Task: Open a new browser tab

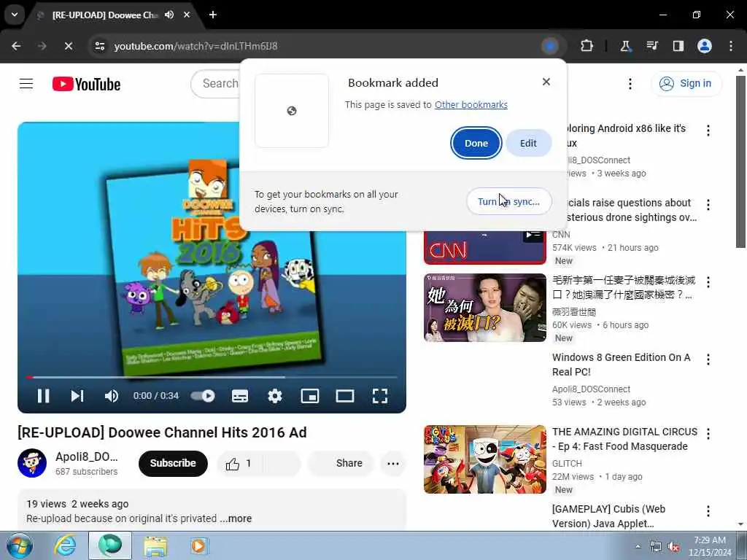Action: [x=213, y=15]
